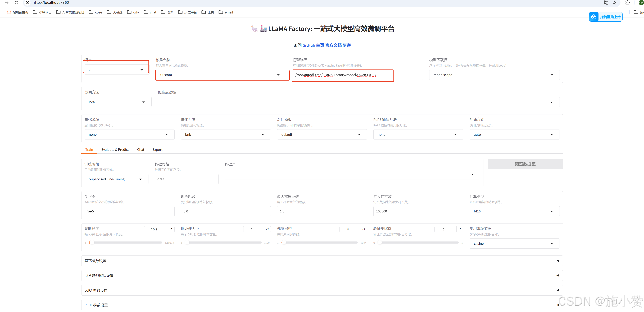Focus the 训练轮数 field showing 3.0

coord(225,211)
